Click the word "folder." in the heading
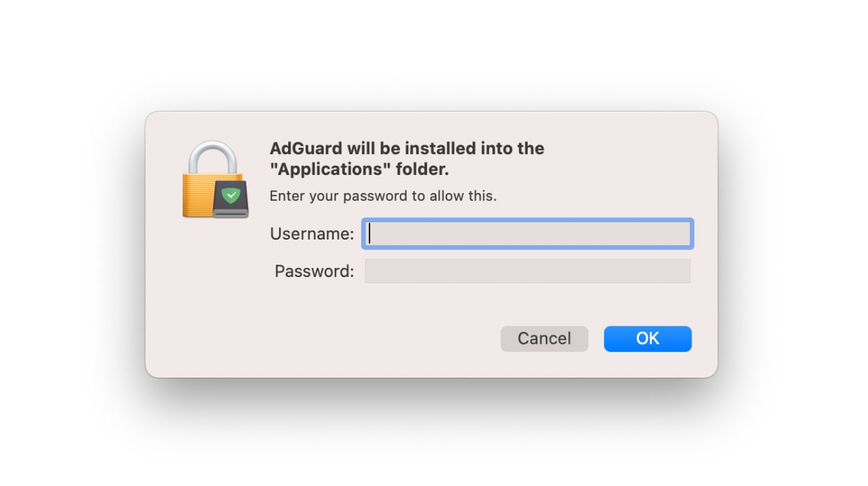The height and width of the screenshot is (486, 868). click(422, 169)
